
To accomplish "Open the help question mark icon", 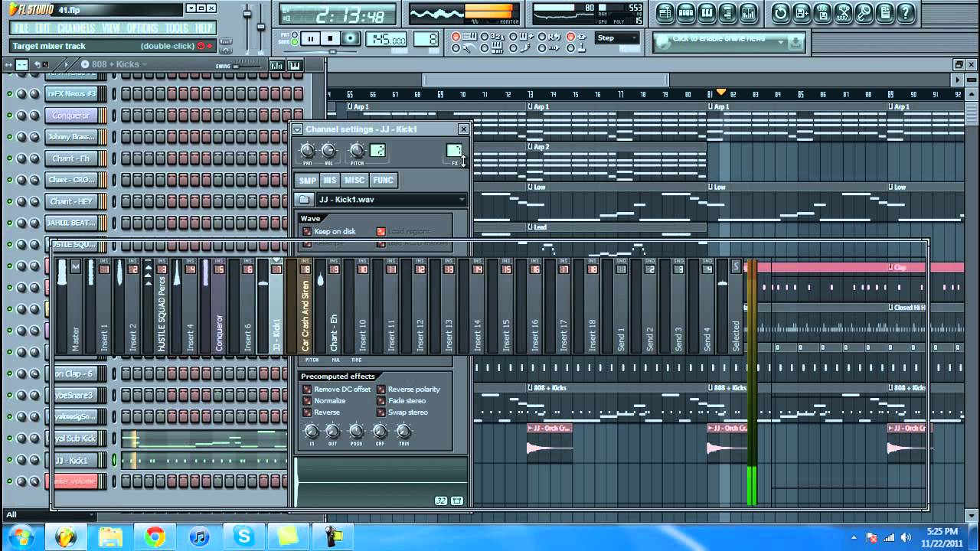I will 906,13.
